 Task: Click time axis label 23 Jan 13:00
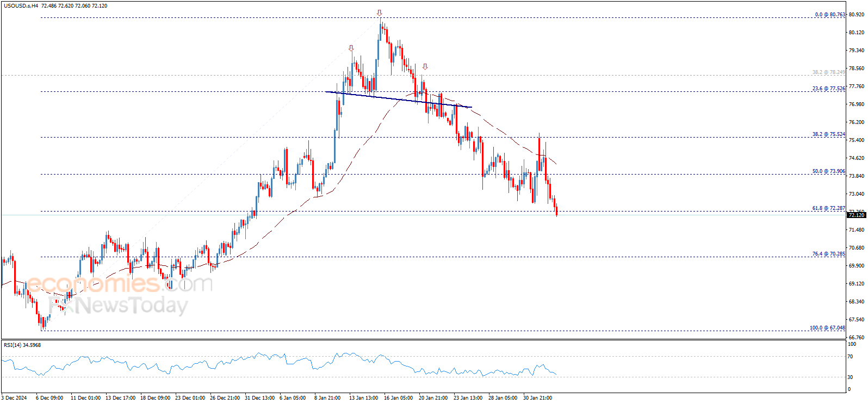tap(468, 398)
